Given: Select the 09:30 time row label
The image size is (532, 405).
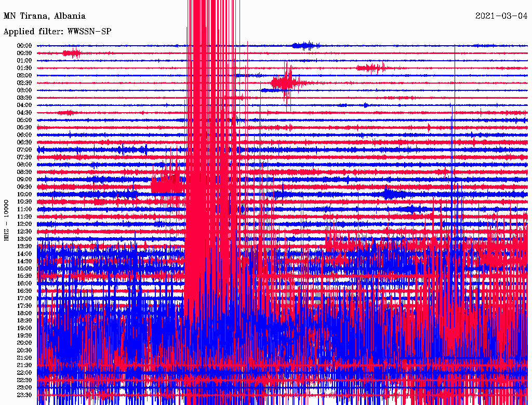Looking at the screenshot, I should pyautogui.click(x=24, y=187).
